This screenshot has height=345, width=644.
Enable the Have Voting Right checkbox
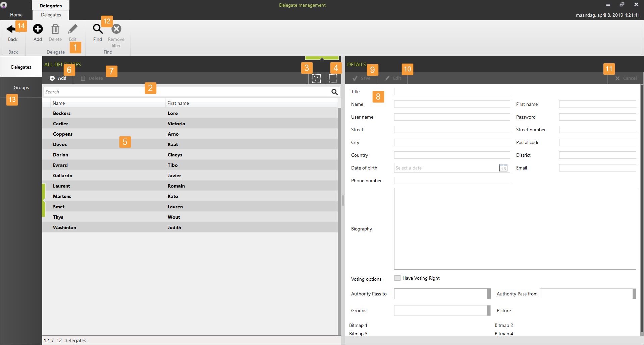coord(397,278)
